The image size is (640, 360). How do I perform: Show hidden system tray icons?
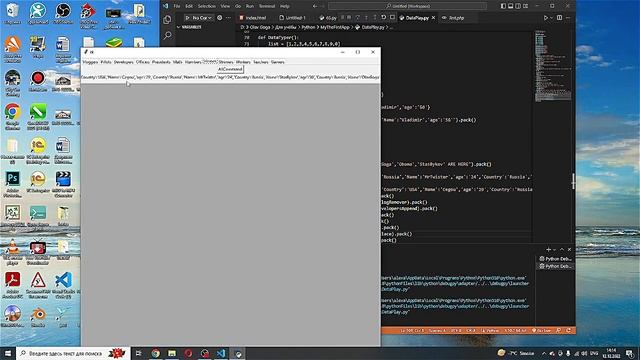pos(544,353)
